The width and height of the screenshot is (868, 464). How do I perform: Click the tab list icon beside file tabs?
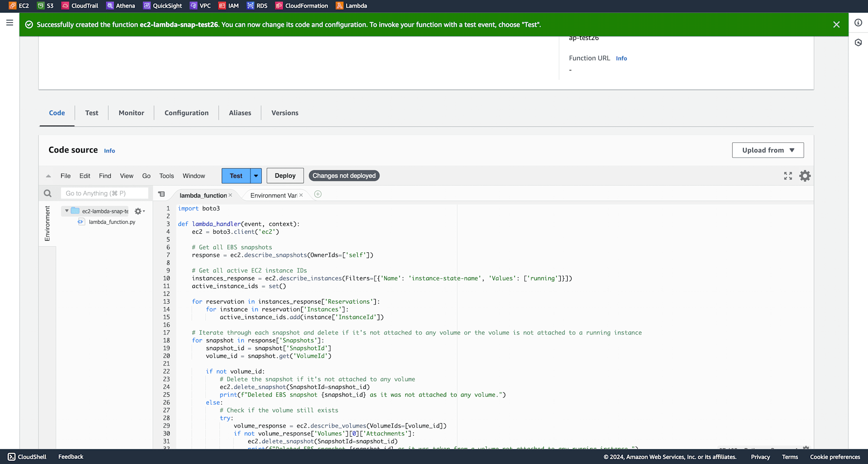coord(161,194)
